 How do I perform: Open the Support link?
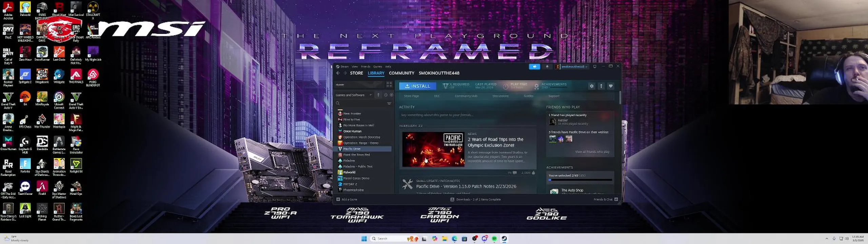(554, 96)
